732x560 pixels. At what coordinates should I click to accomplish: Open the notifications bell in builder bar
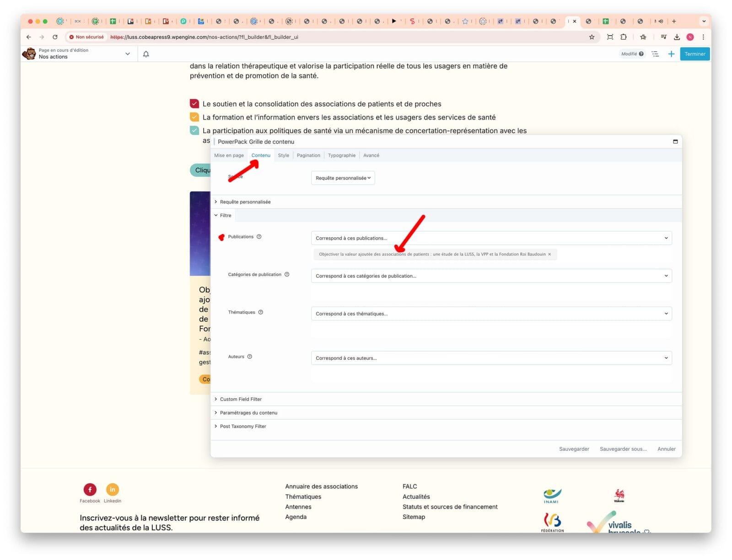pyautogui.click(x=146, y=54)
